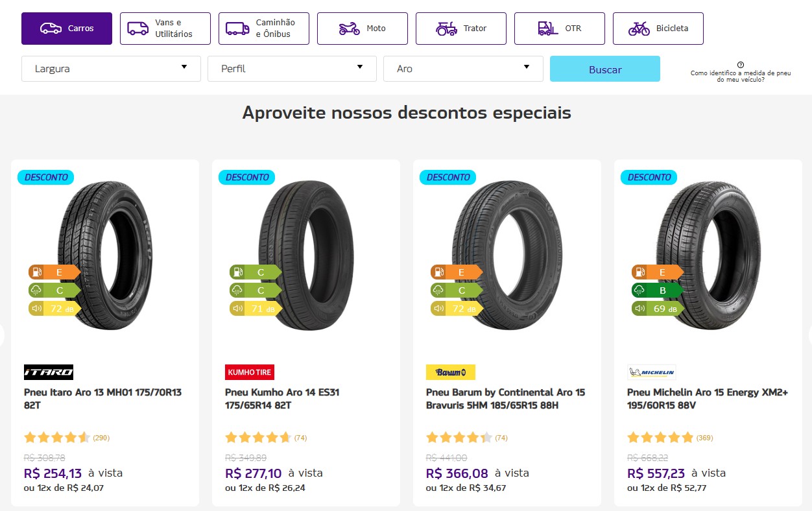Click the Kumho Tire brand logo

point(250,372)
